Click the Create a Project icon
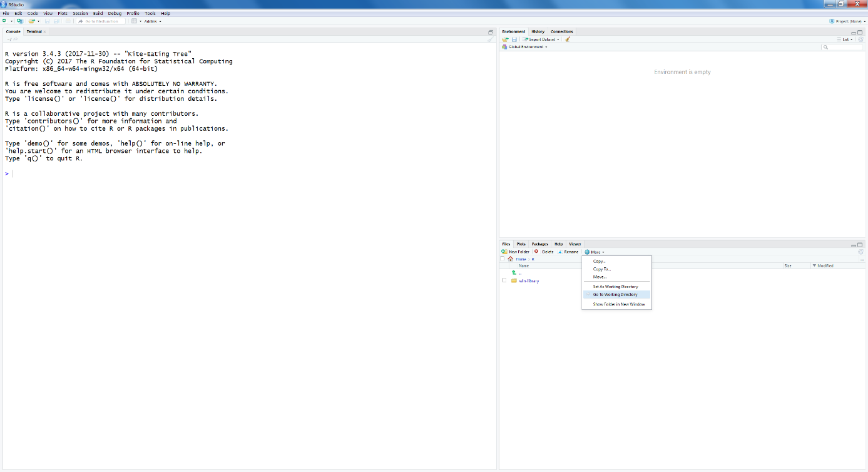Image resolution: width=868 pixels, height=472 pixels. (x=20, y=21)
